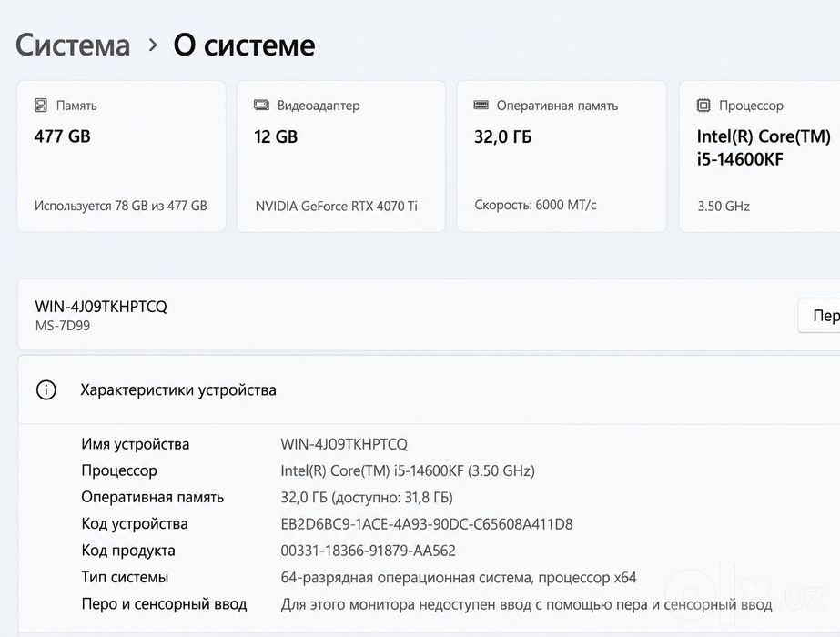Select product ID '00331-18366-91879-AA562'

[x=368, y=551]
